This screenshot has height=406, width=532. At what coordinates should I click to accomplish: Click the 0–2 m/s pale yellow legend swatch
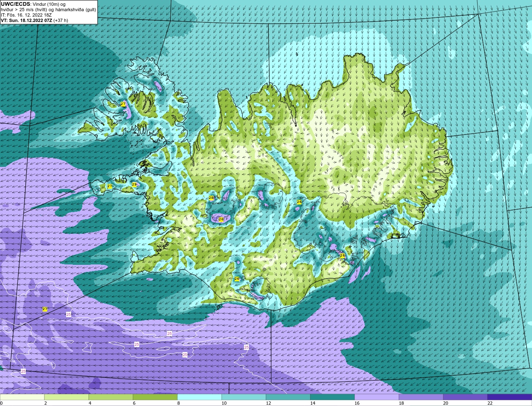(x=22, y=397)
